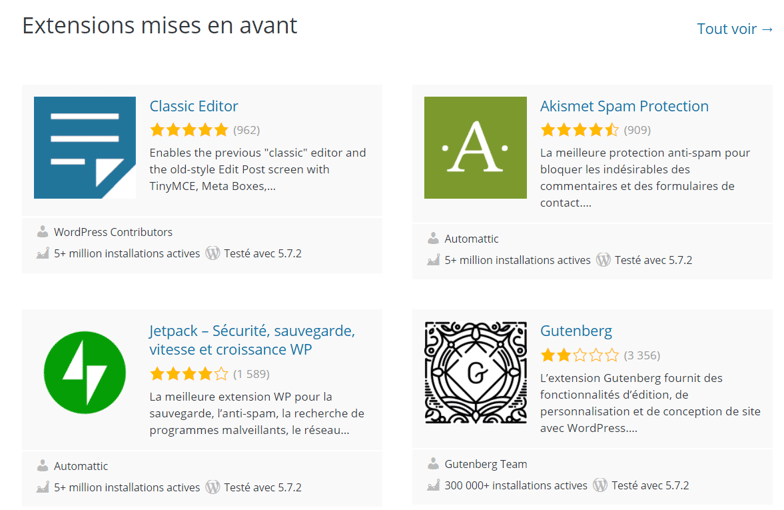Open the 'Tout voir' link
The height and width of the screenshot is (510, 784).
[x=735, y=29]
